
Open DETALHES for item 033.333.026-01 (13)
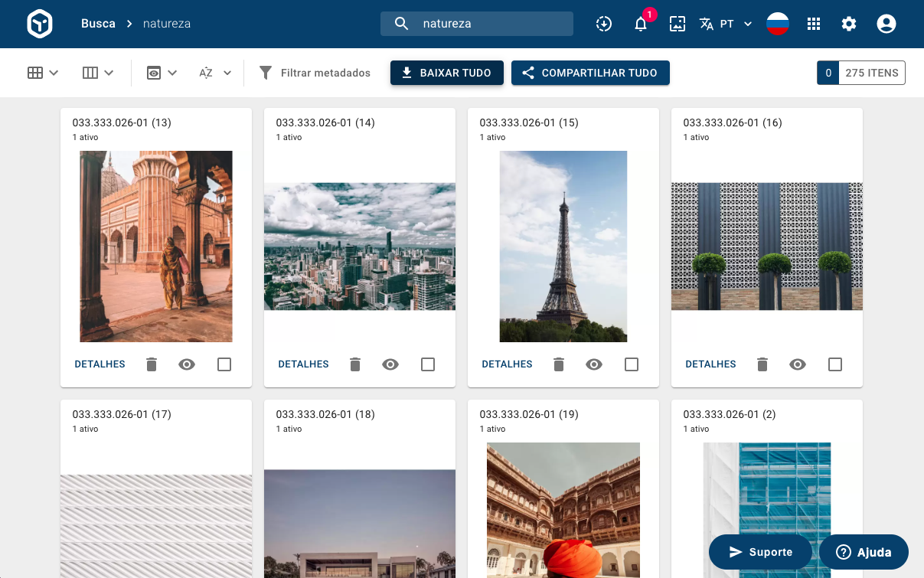(100, 364)
